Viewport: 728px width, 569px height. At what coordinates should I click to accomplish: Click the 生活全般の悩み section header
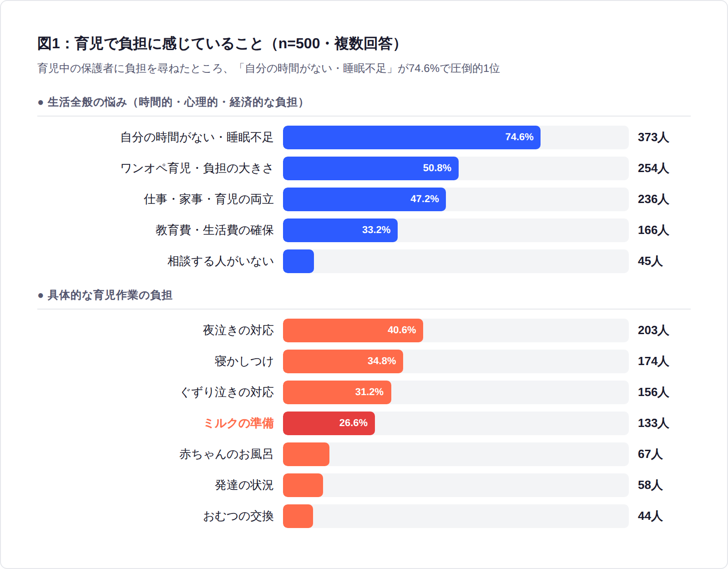pyautogui.click(x=175, y=102)
